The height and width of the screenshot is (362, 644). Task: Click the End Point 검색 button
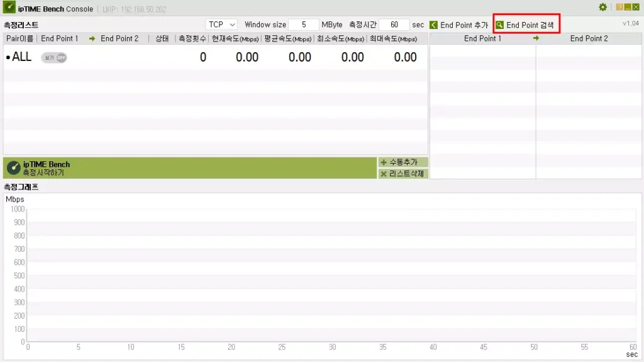(526, 25)
